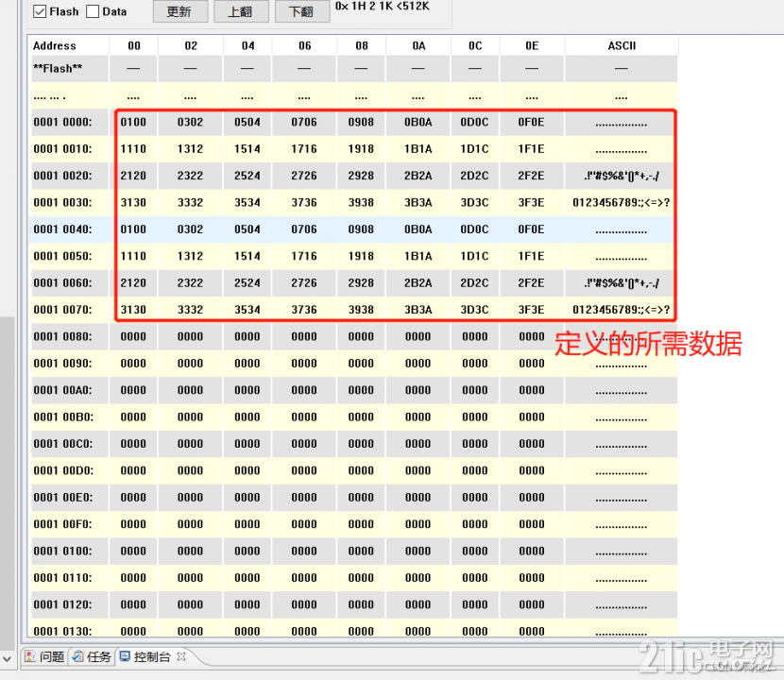Click value 0100 in row 0001 0000

pyautogui.click(x=133, y=122)
